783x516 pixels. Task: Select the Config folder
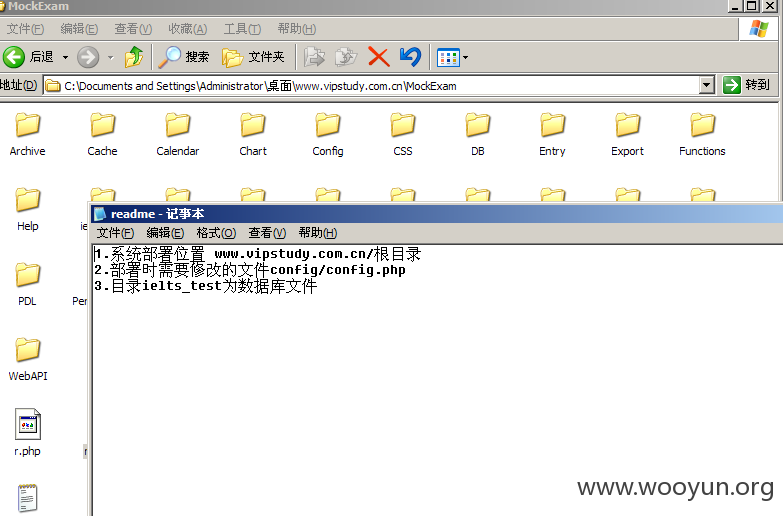(x=328, y=134)
